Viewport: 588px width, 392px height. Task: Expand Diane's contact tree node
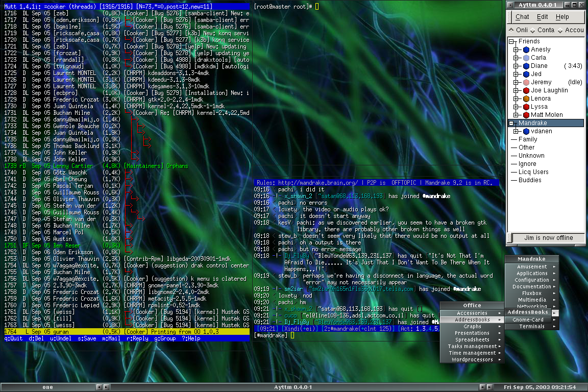point(516,66)
